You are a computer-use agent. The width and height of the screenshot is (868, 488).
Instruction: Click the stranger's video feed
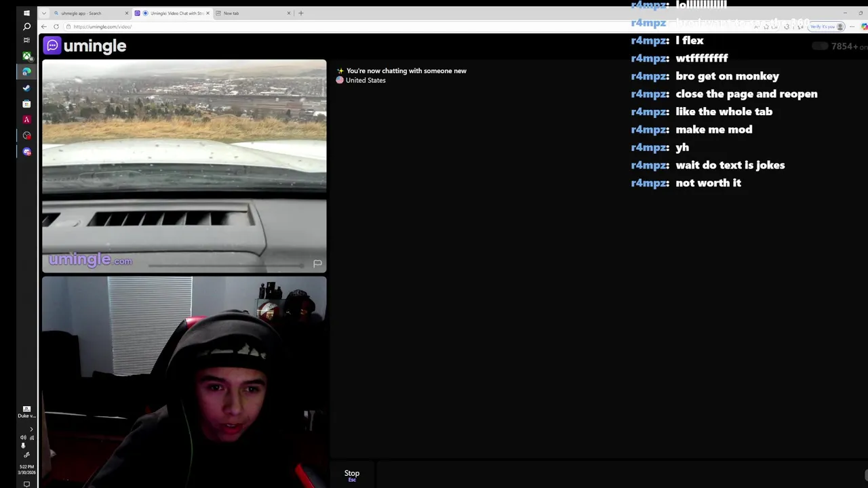[x=184, y=166]
